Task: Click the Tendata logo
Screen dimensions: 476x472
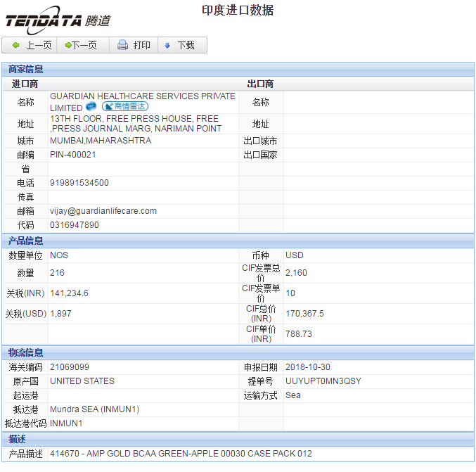Action: coord(58,20)
